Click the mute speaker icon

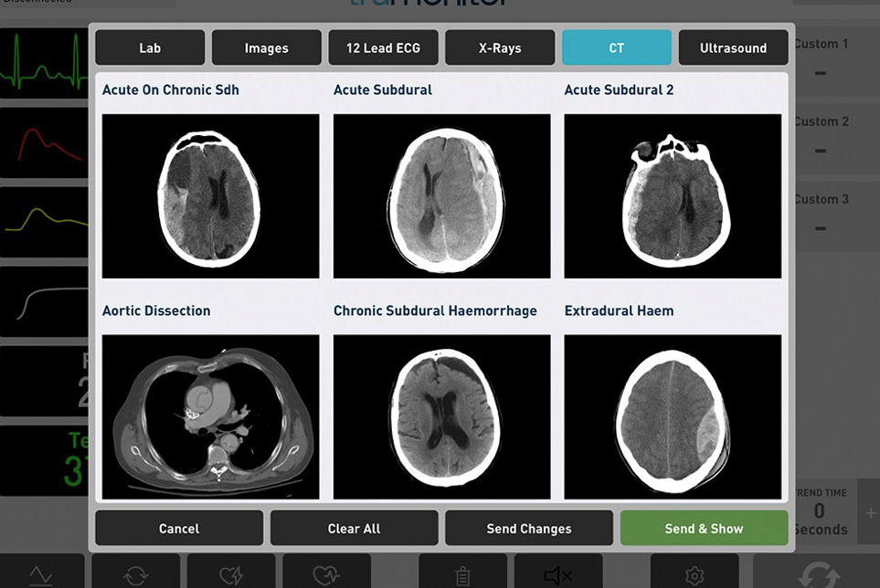557,575
